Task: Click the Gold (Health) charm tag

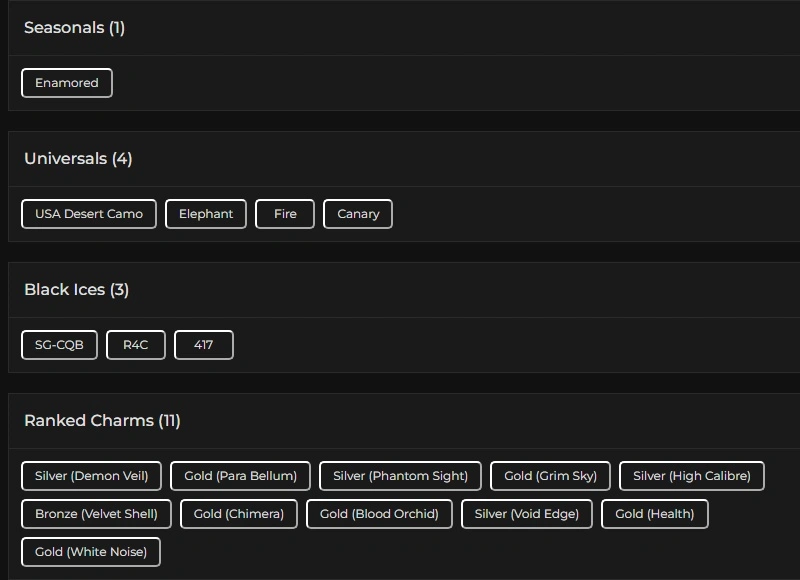Action: (x=654, y=514)
